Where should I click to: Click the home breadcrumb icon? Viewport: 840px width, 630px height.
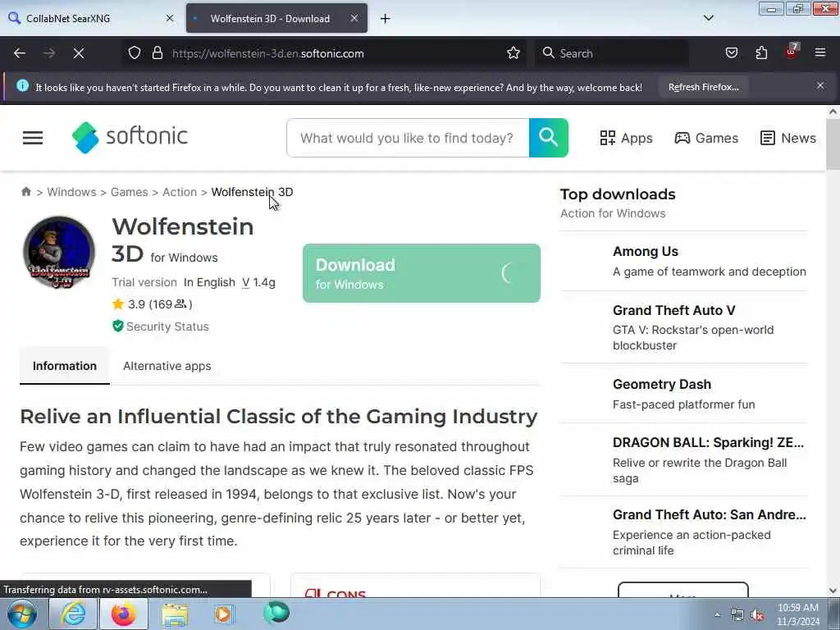(x=25, y=192)
